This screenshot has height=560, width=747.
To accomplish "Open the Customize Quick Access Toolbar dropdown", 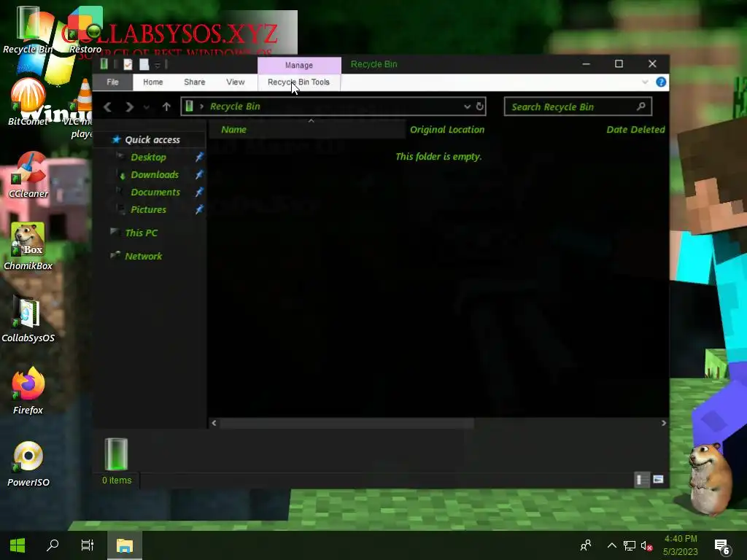I will pos(158,65).
